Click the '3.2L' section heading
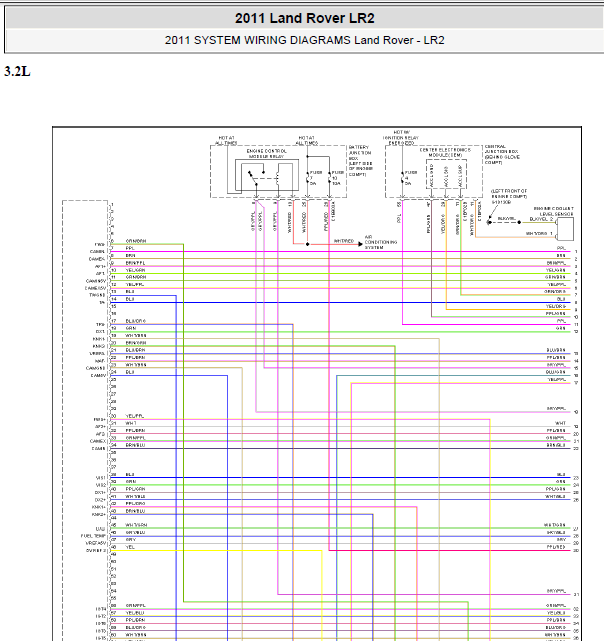This screenshot has width=604, height=641. pyautogui.click(x=17, y=71)
